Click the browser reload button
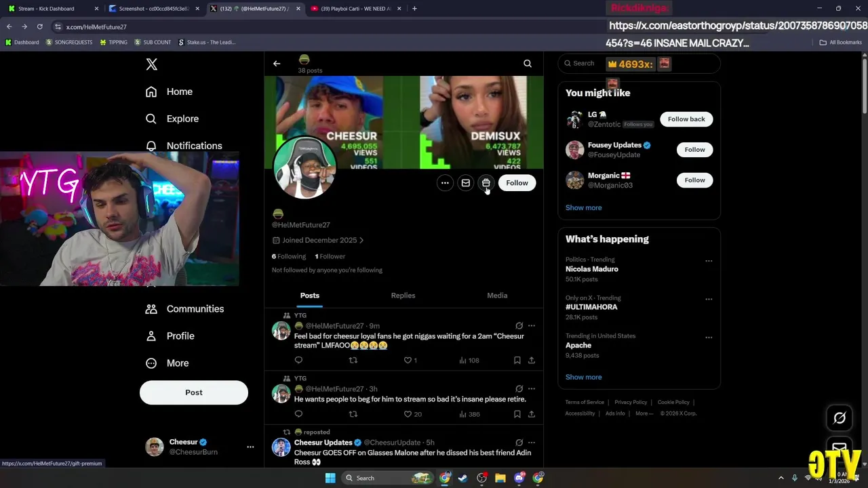 click(39, 26)
